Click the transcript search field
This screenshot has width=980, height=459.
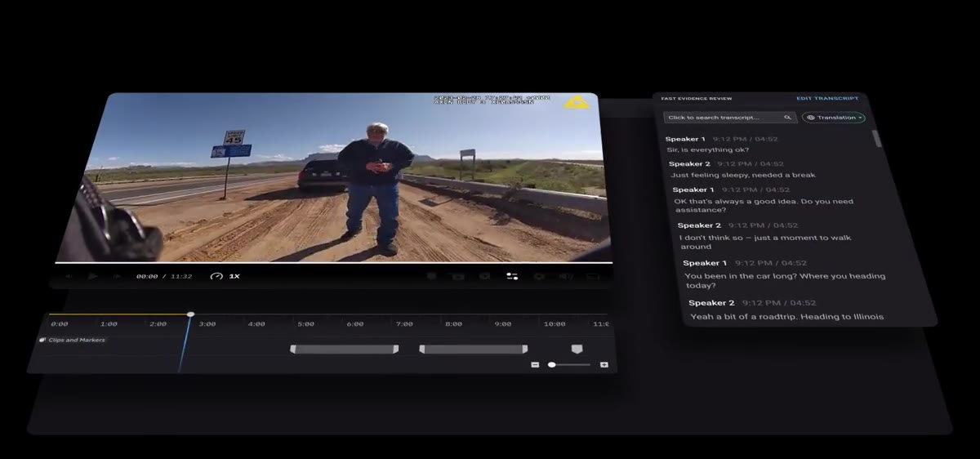click(x=730, y=118)
